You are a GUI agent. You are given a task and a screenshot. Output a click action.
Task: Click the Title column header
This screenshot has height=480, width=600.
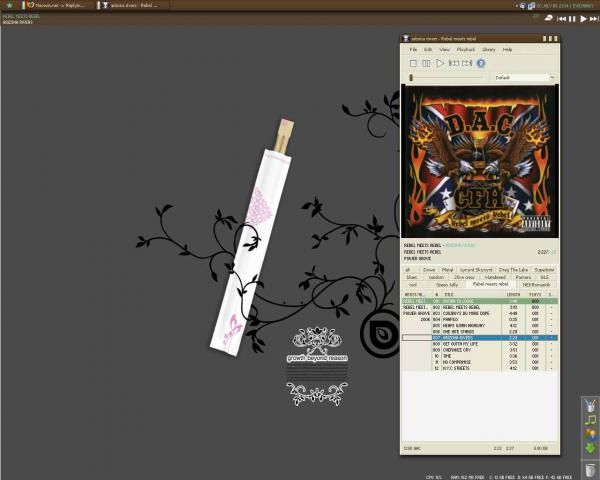(x=450, y=294)
